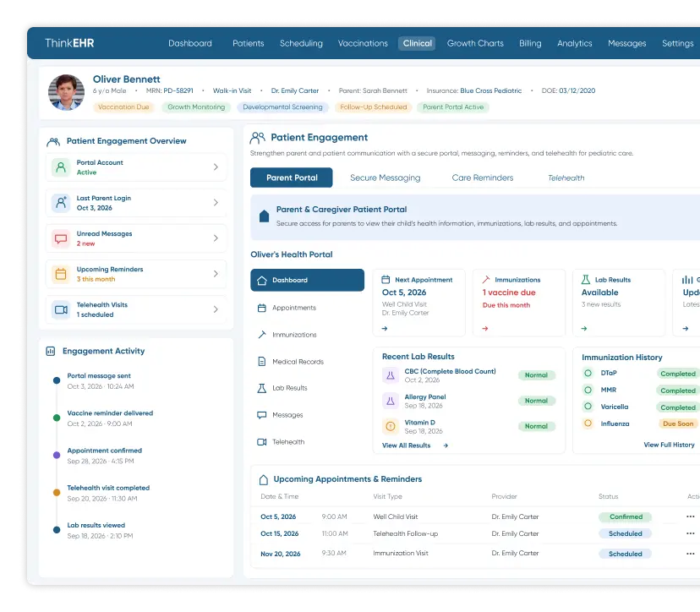The image size is (700, 612).
Task: Open the actions menu for the Nov 20 appointment
Action: pos(690,554)
